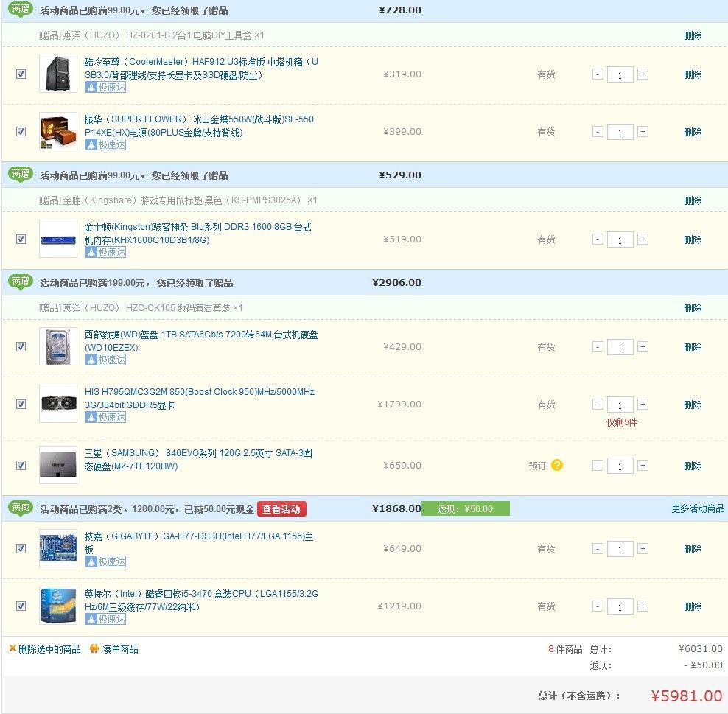Decrease quantity of WD Blue hard drive
The width and height of the screenshot is (728, 714).
point(598,347)
